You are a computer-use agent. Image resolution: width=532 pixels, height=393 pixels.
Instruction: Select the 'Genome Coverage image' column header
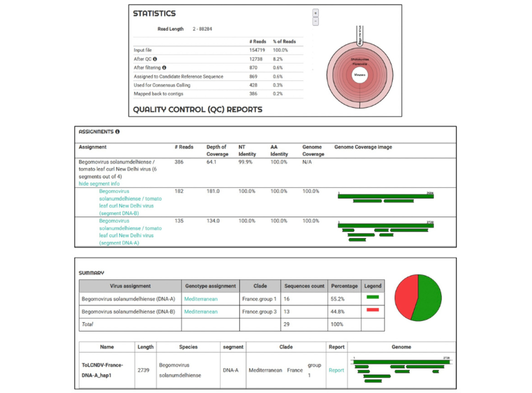tap(363, 147)
